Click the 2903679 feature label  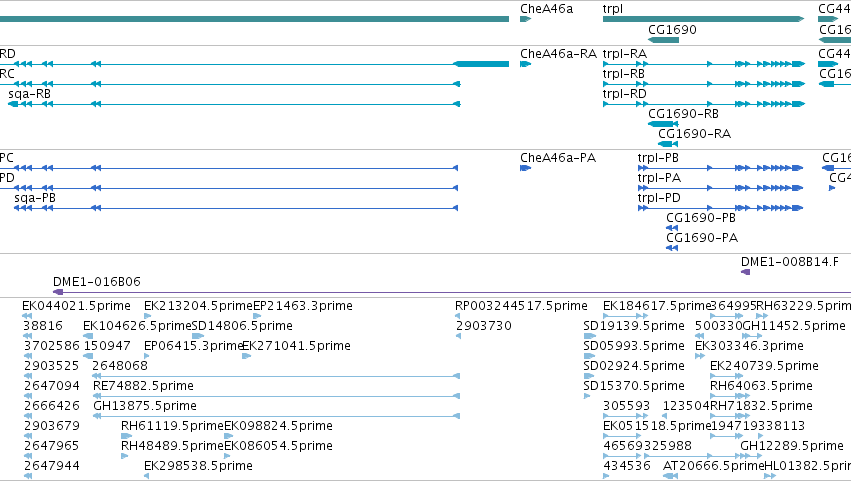click(x=51, y=426)
